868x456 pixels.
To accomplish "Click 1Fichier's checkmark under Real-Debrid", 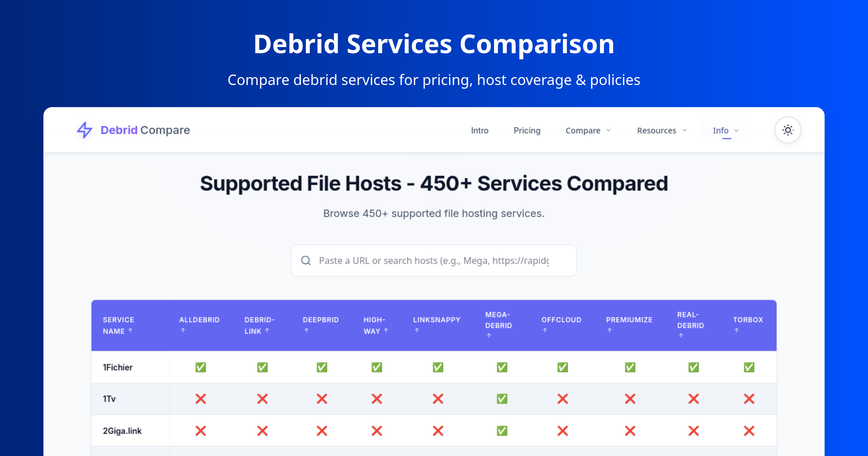I will [x=693, y=367].
